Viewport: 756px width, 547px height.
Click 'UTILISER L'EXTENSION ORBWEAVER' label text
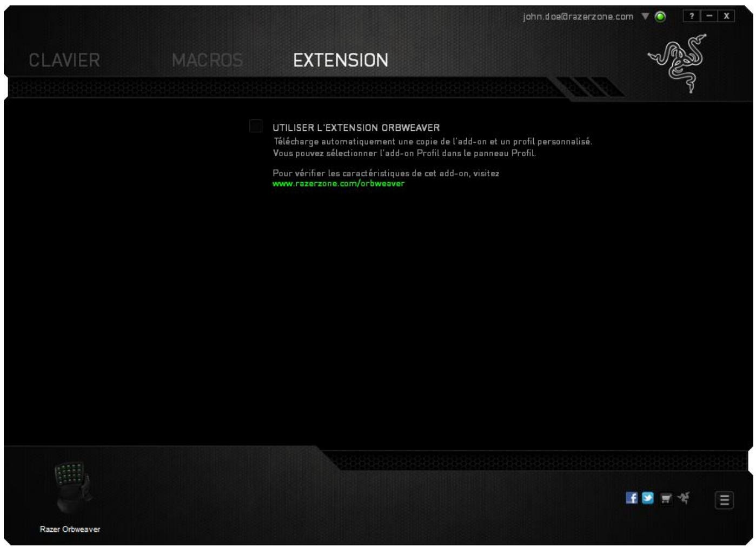(356, 128)
